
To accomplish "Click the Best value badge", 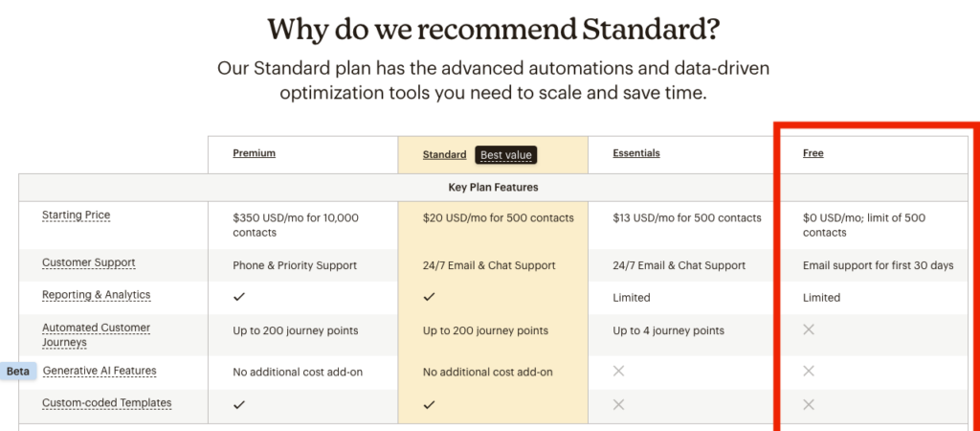I will [x=506, y=154].
